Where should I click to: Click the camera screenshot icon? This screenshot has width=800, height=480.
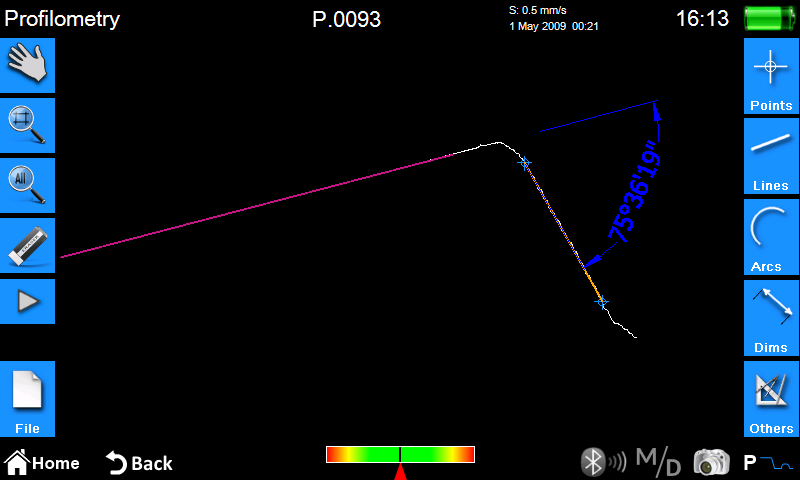click(x=711, y=462)
